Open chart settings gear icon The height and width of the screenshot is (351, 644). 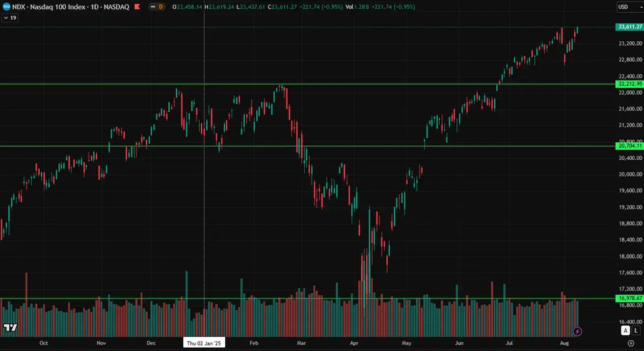pos(631,344)
